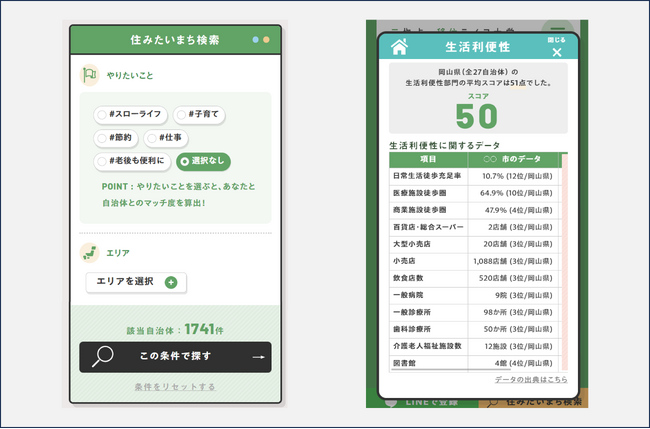Click the 一般診療所 row label

pyautogui.click(x=412, y=312)
